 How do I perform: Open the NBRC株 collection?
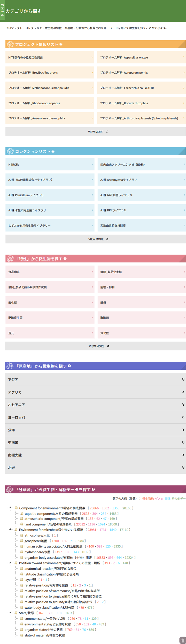pos(50,165)
